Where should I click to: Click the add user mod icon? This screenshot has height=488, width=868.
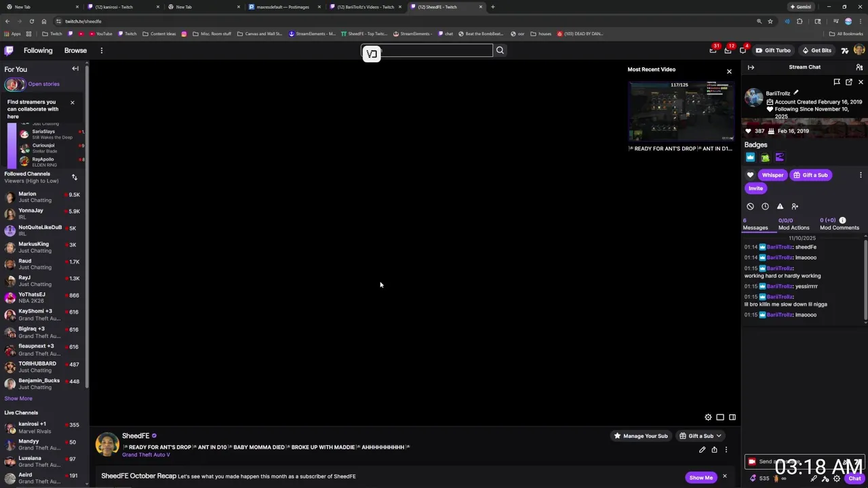[x=795, y=206]
